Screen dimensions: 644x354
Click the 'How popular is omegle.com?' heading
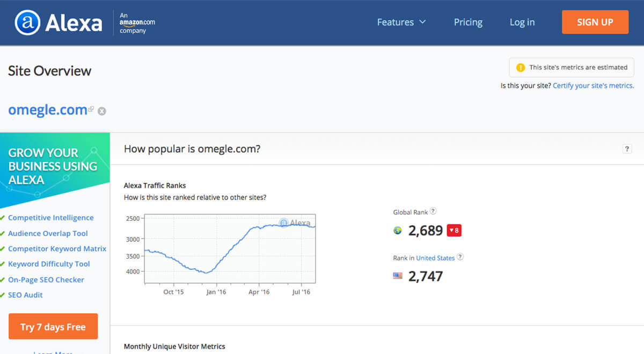[x=192, y=149]
